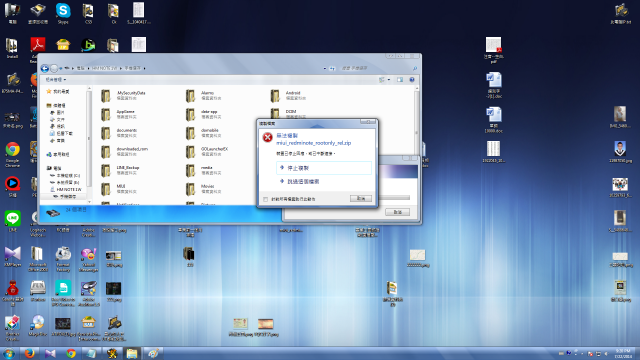
Task: Click the navigation pane vertical scrollbar
Action: pos(89,145)
